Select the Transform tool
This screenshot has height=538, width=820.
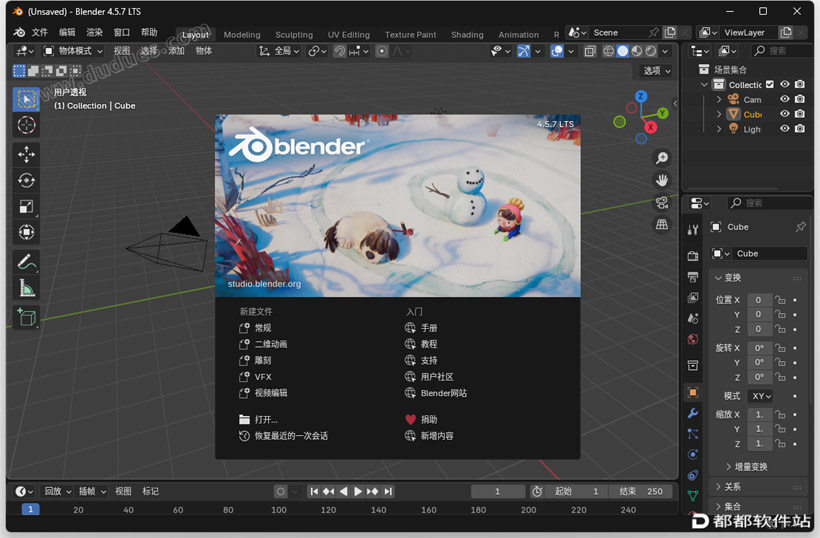tap(26, 232)
